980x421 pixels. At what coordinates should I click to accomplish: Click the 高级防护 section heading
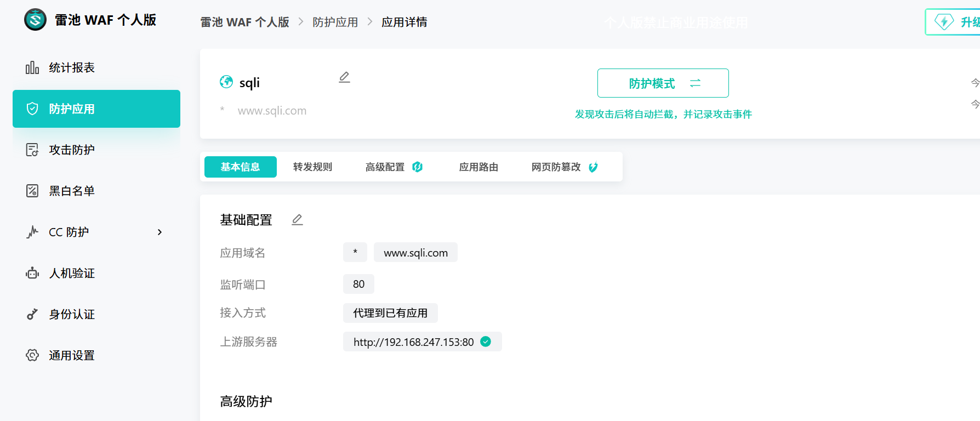click(246, 401)
